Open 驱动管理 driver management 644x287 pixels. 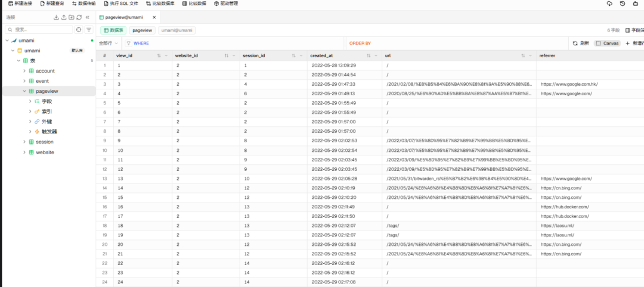[x=226, y=4]
